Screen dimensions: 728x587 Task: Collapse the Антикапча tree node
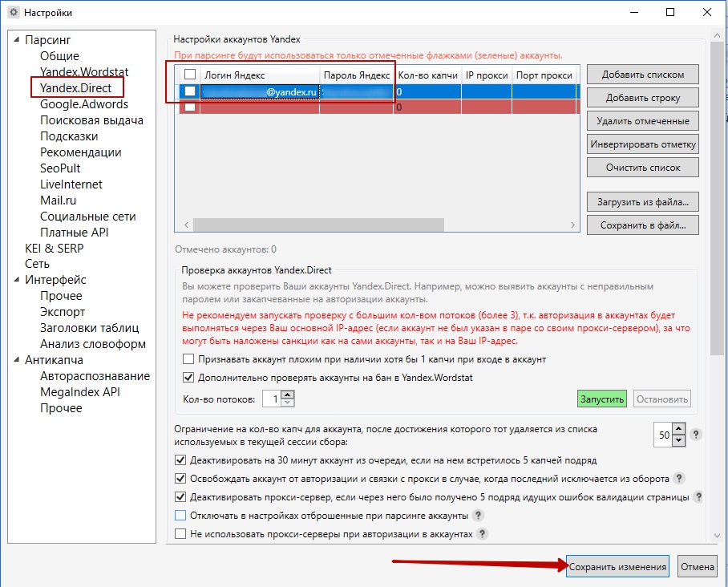pos(17,359)
